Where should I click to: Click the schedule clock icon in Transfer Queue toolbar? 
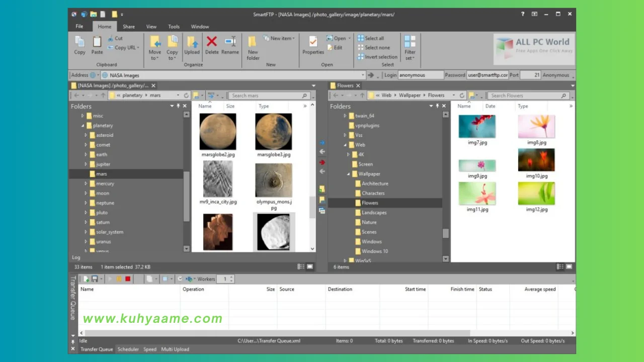(180, 279)
